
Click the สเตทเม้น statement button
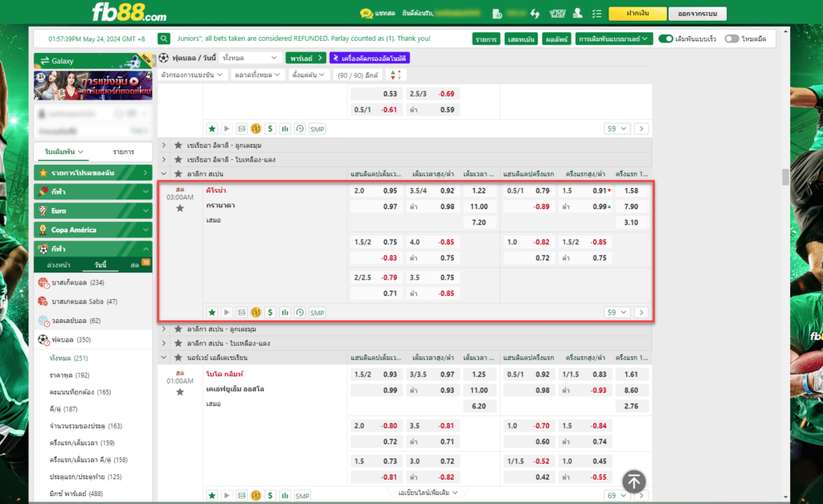521,39
